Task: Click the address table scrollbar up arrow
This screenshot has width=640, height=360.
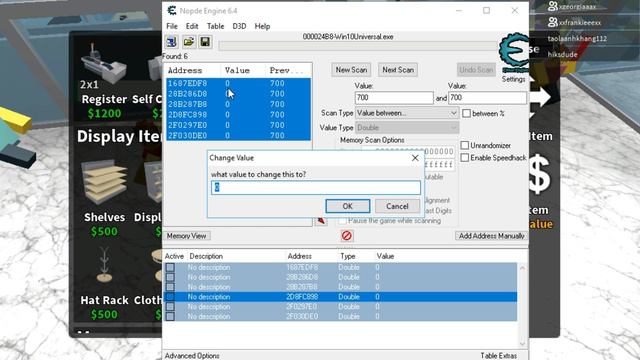Action: pyautogui.click(x=522, y=268)
